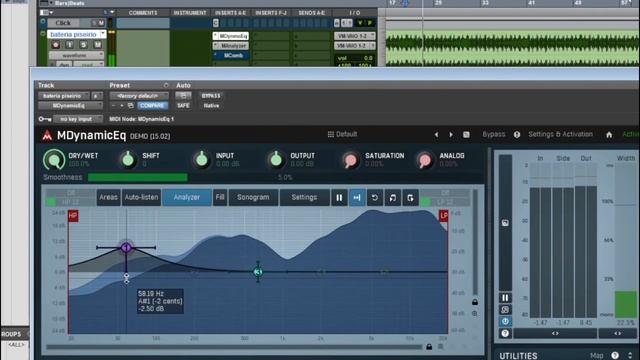Click the red HP filter marker
Image resolution: width=640 pixels, height=360 pixels.
point(73,216)
